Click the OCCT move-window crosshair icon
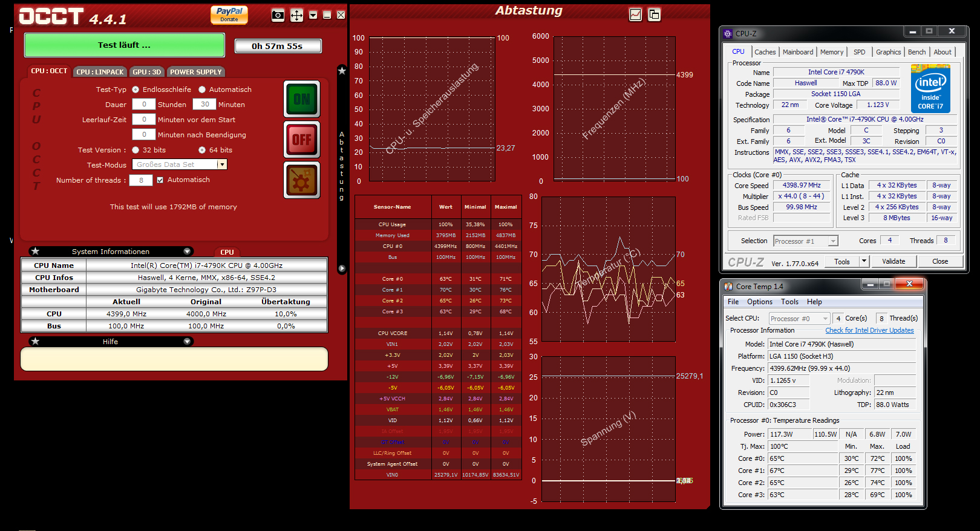This screenshot has height=531, width=980. tap(296, 15)
